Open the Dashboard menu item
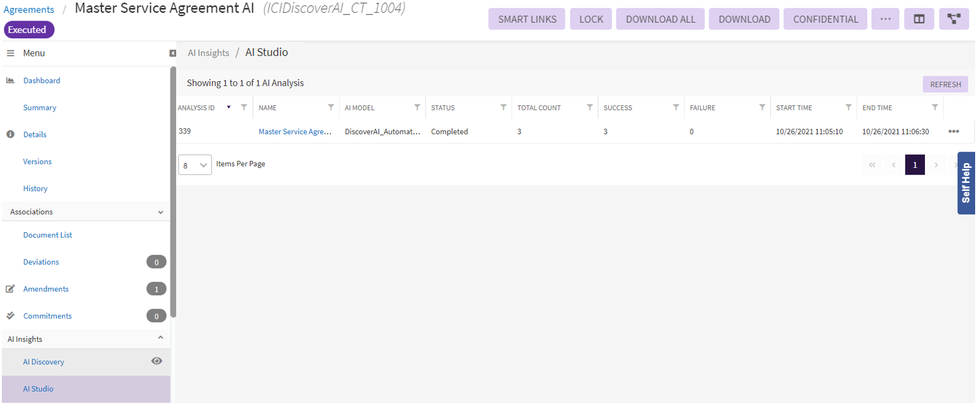This screenshot has height=403, width=980. click(x=41, y=81)
